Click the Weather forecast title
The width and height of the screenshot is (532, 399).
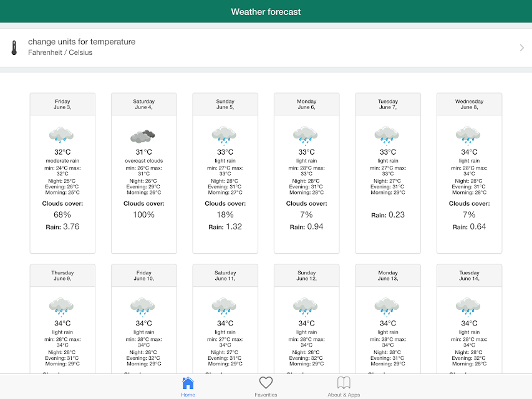coord(266,12)
